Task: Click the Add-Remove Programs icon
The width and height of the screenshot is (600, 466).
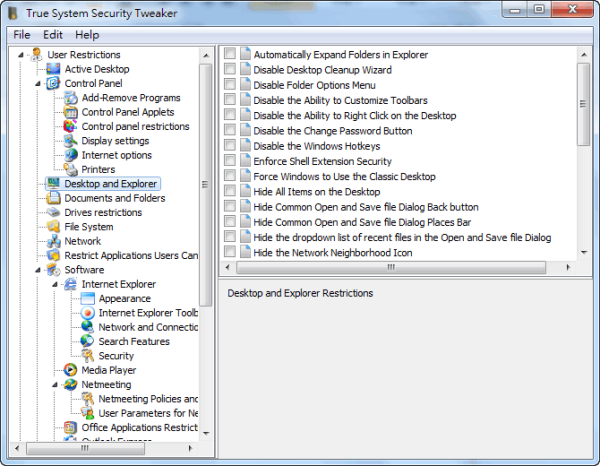Action: [70, 98]
